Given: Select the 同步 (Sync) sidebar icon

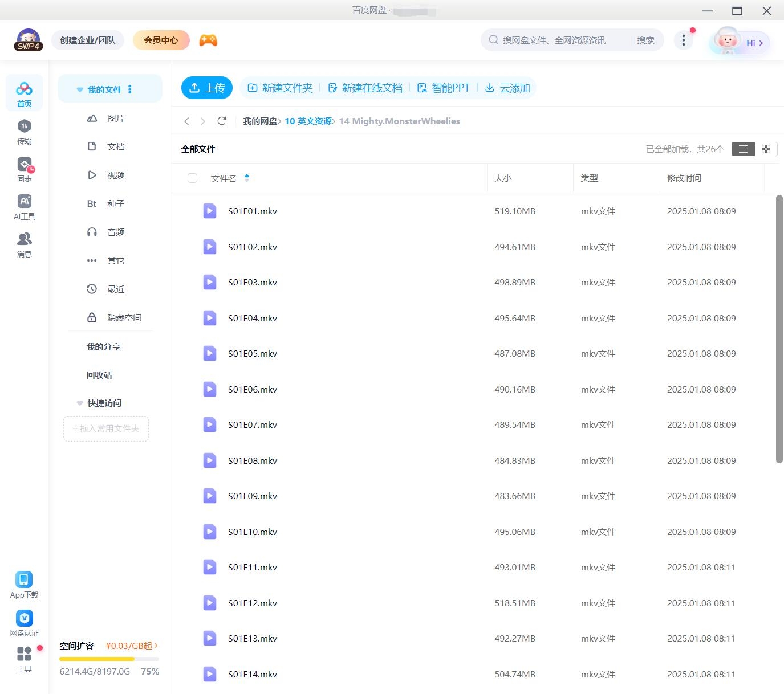Looking at the screenshot, I should (x=24, y=170).
